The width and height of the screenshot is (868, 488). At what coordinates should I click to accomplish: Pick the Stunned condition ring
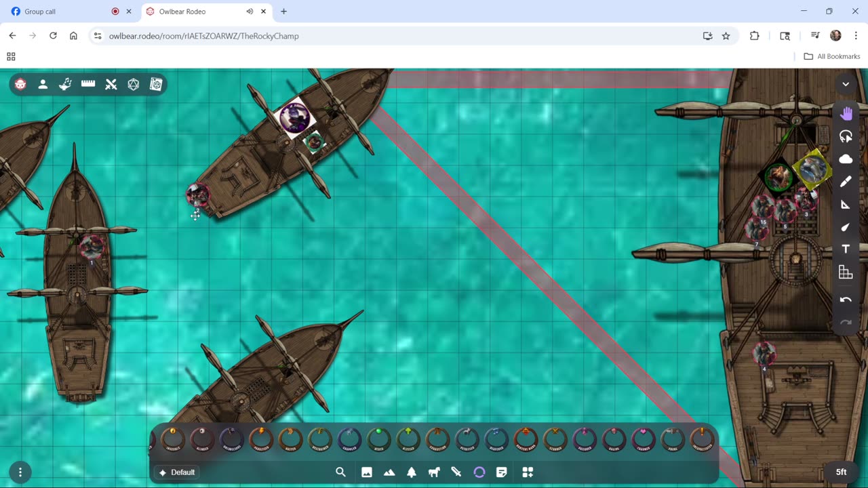[x=556, y=440]
